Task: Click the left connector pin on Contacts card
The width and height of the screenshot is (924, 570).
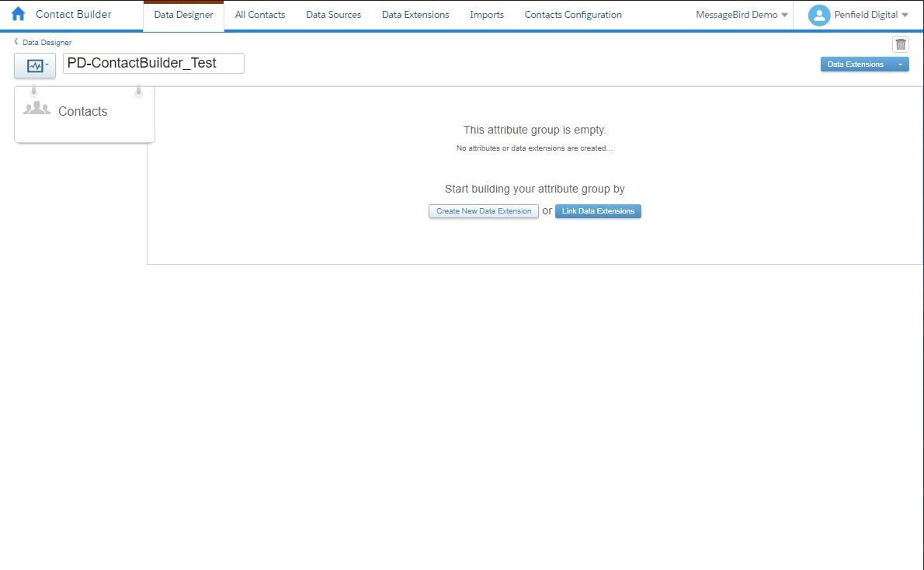Action: point(33,92)
